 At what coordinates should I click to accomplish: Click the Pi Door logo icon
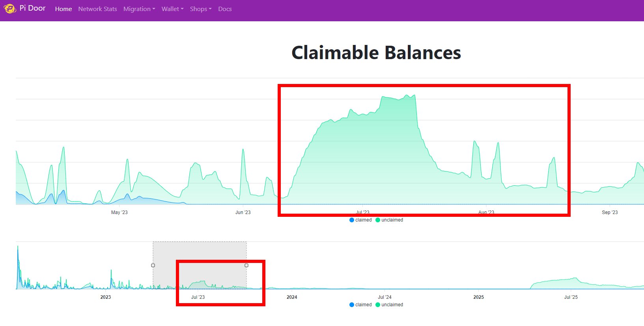[9, 8]
